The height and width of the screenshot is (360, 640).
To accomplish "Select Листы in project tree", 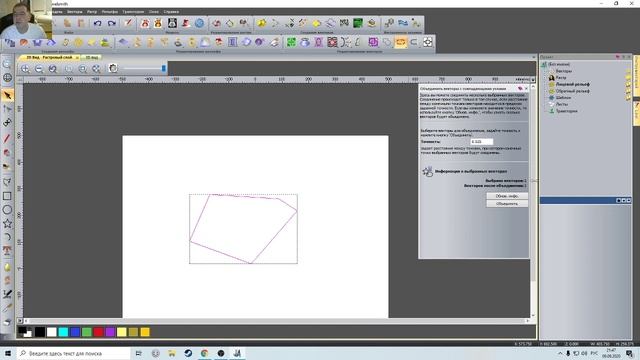I will pyautogui.click(x=562, y=104).
